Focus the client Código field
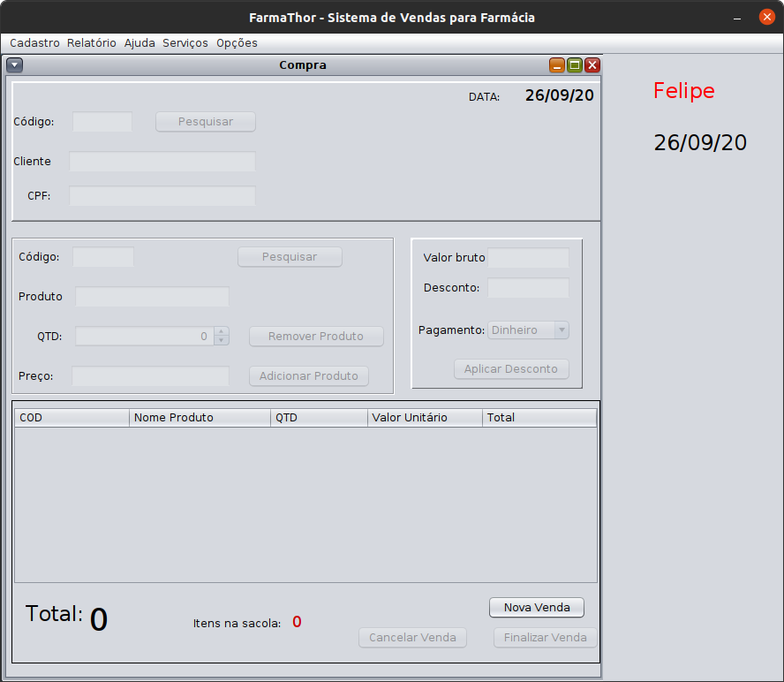784x682 pixels. coord(102,122)
